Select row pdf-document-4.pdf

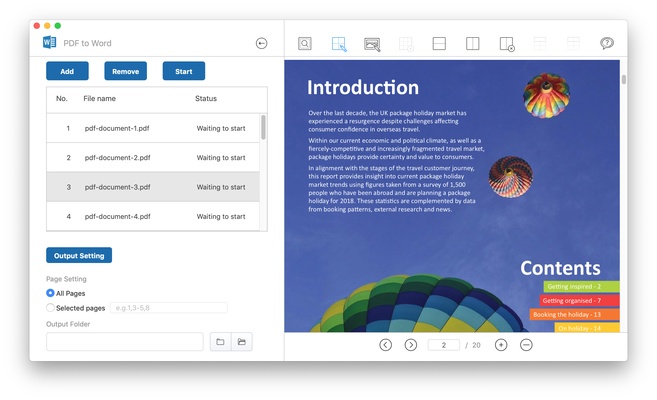[153, 216]
